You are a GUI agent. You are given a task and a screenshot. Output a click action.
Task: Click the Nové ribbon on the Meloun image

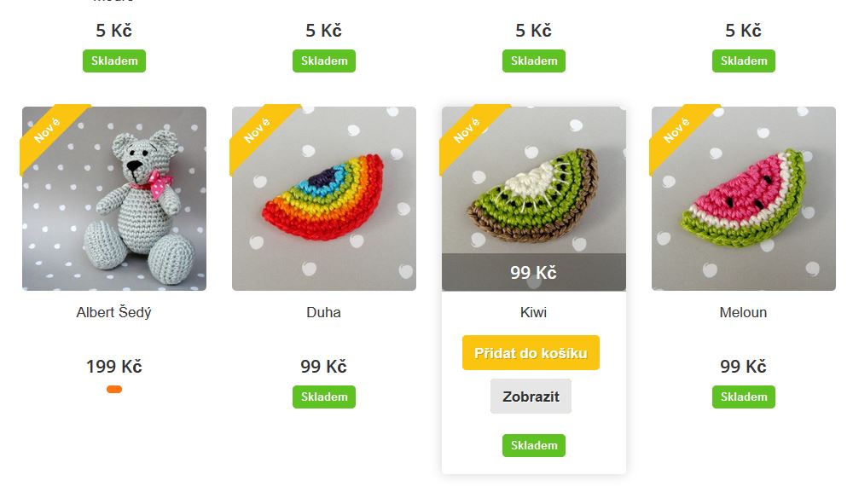676,130
